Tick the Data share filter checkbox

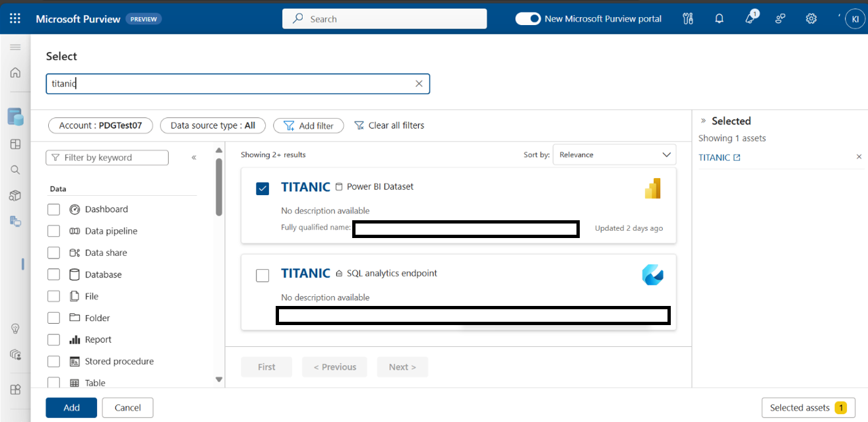(54, 253)
